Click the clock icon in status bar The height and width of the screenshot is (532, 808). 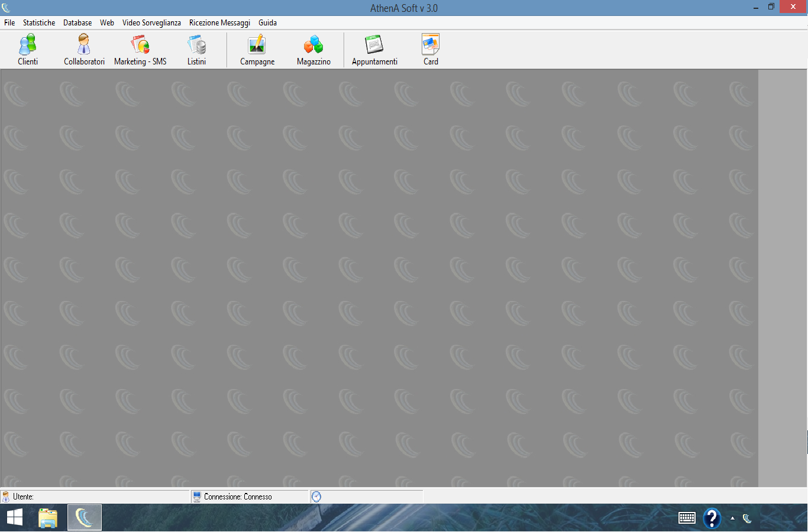316,497
